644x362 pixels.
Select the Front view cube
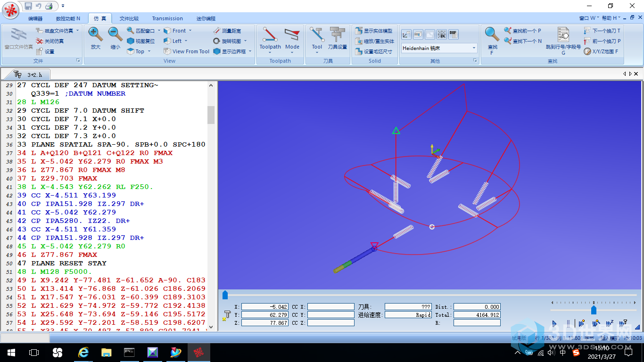[174, 31]
